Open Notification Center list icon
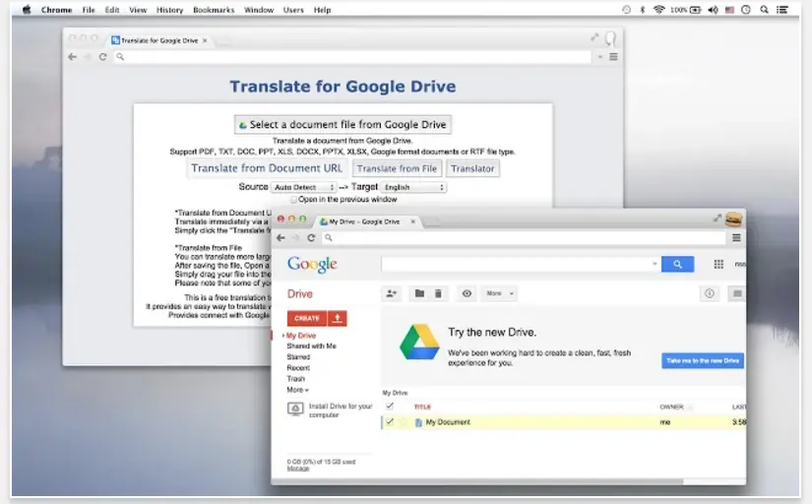The image size is (812, 504). [x=782, y=9]
